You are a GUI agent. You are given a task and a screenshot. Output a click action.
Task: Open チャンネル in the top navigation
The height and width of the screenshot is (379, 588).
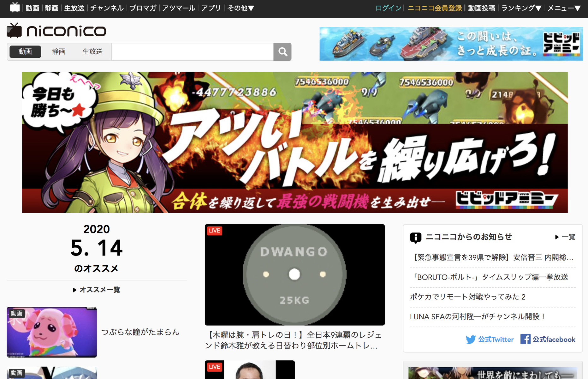(x=107, y=8)
